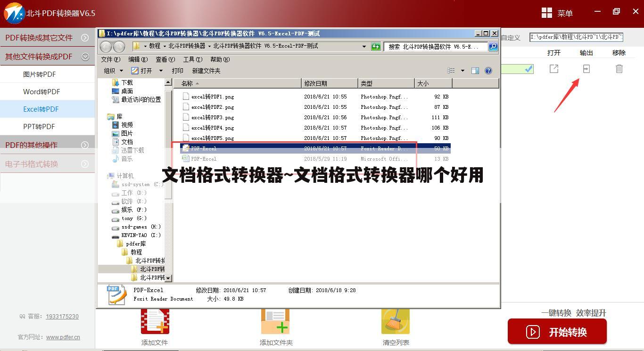
Task: Select PPT转PDF in sidebar
Action: pyautogui.click(x=47, y=126)
